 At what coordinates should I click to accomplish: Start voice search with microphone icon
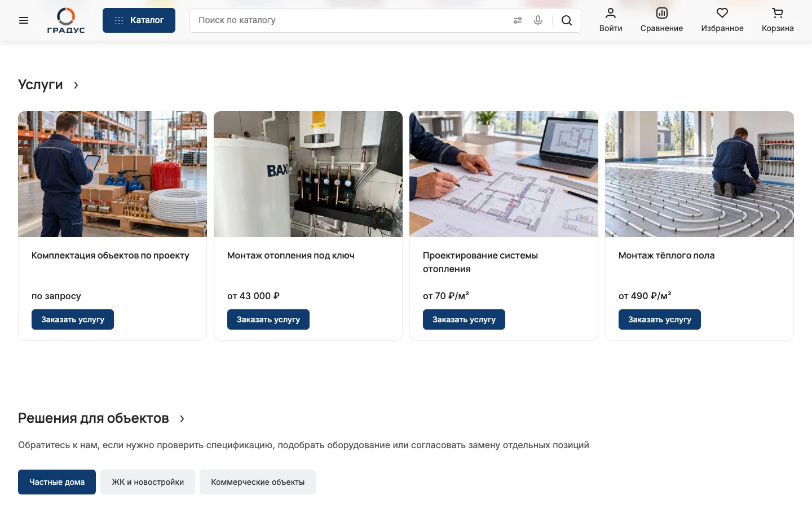(538, 20)
